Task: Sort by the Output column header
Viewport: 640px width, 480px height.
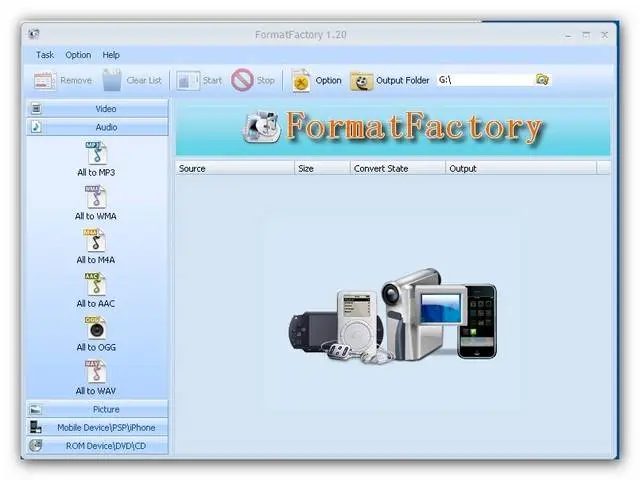Action: [x=521, y=168]
